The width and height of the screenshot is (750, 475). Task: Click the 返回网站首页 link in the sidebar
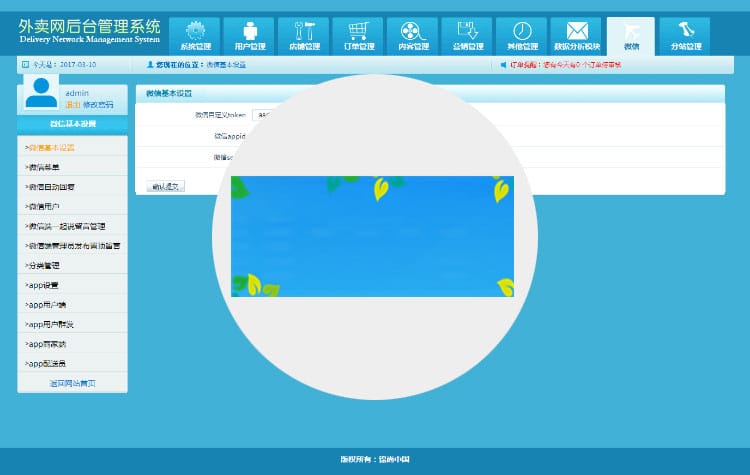tap(72, 383)
